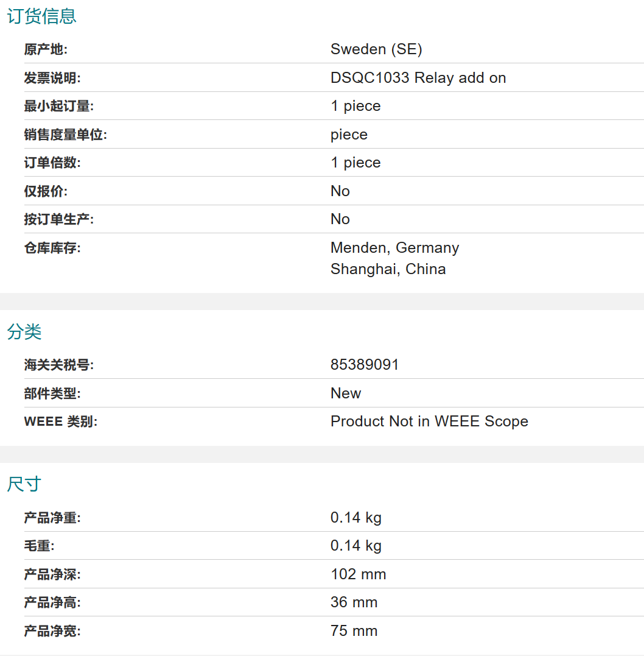
Task: Click the 尺寸 section heading
Action: (24, 484)
